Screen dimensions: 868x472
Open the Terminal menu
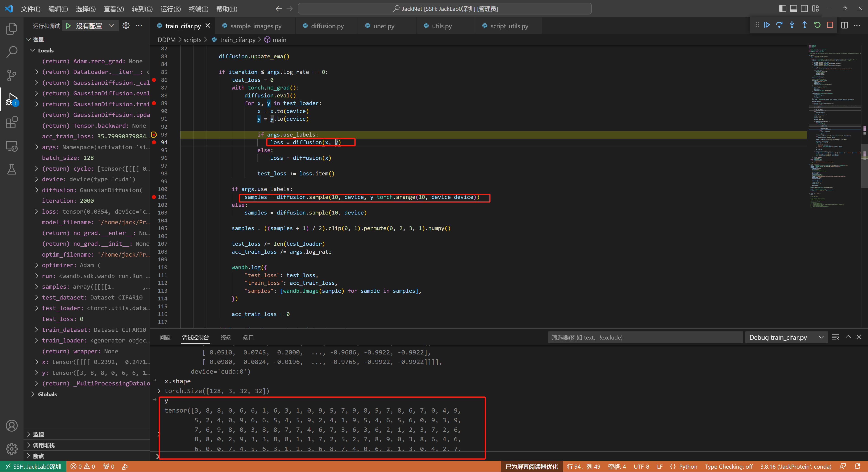pyautogui.click(x=198, y=9)
